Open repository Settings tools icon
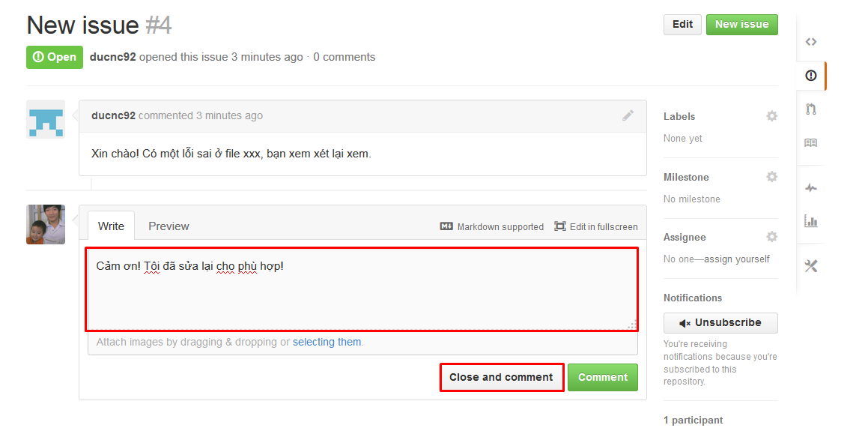The height and width of the screenshot is (431, 868). (811, 266)
